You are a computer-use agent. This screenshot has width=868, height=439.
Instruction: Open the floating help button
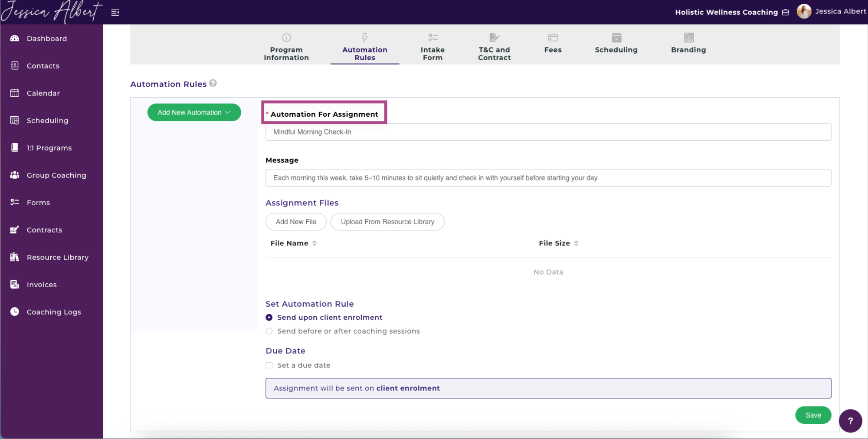[850, 421]
